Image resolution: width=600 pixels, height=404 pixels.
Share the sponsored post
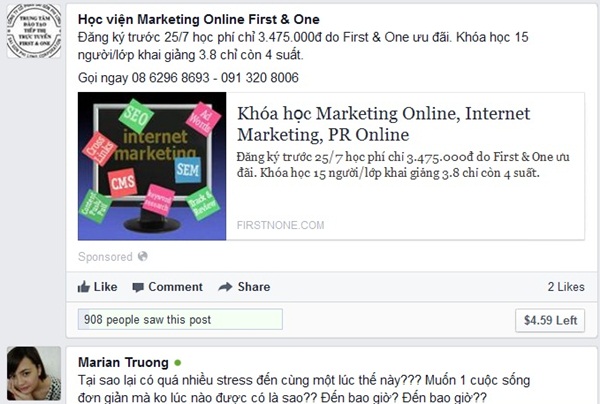pyautogui.click(x=244, y=287)
